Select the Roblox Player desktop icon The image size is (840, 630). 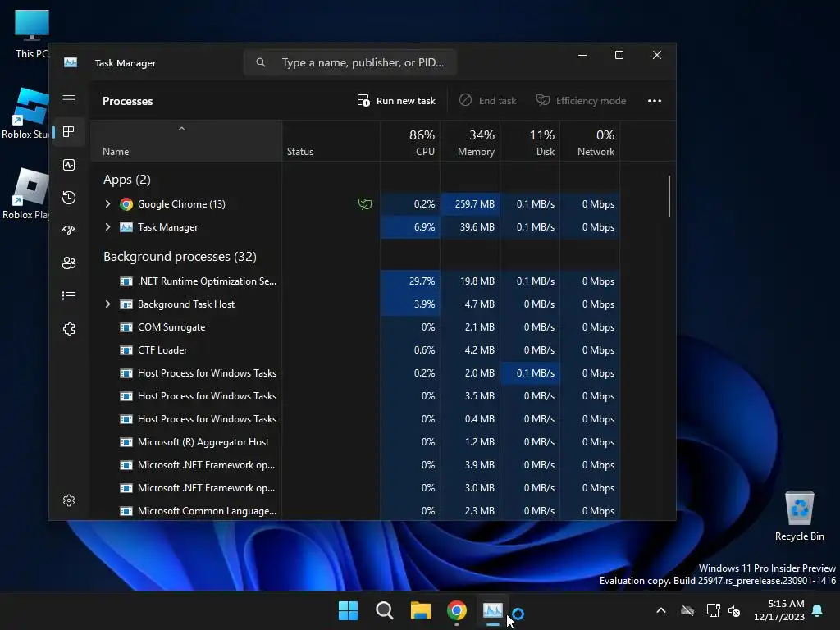(x=25, y=194)
